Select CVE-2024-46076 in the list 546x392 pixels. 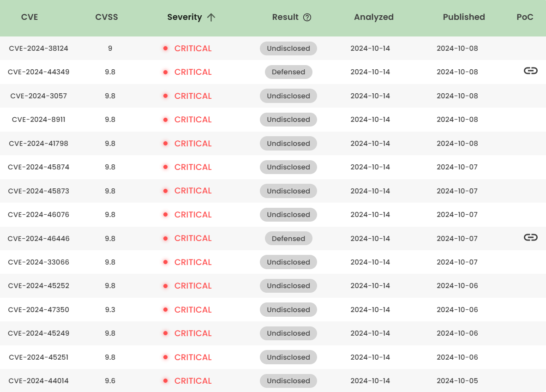point(39,215)
